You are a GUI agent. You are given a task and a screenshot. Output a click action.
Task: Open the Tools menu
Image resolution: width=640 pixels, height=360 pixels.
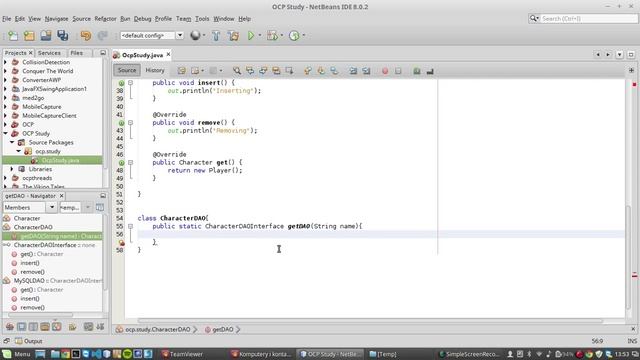pos(202,19)
